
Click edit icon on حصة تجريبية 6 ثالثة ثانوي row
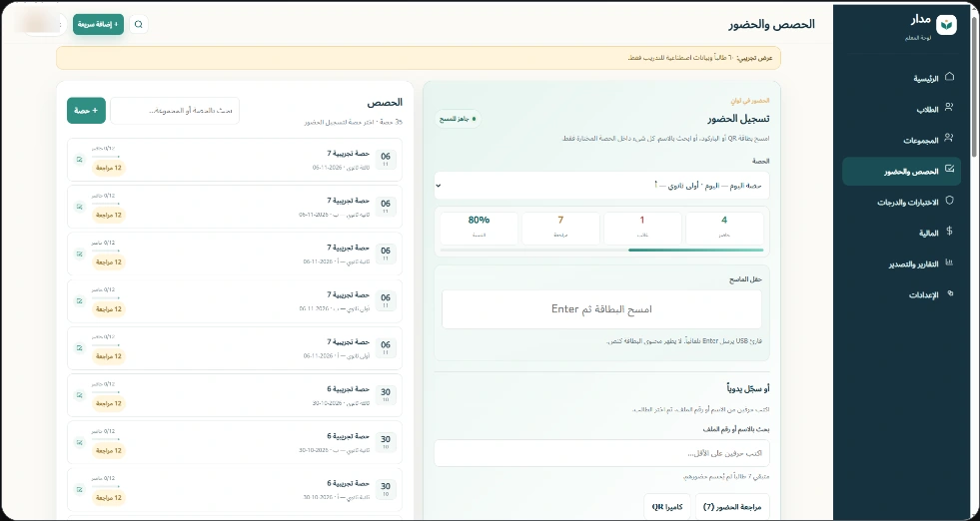pyautogui.click(x=79, y=395)
